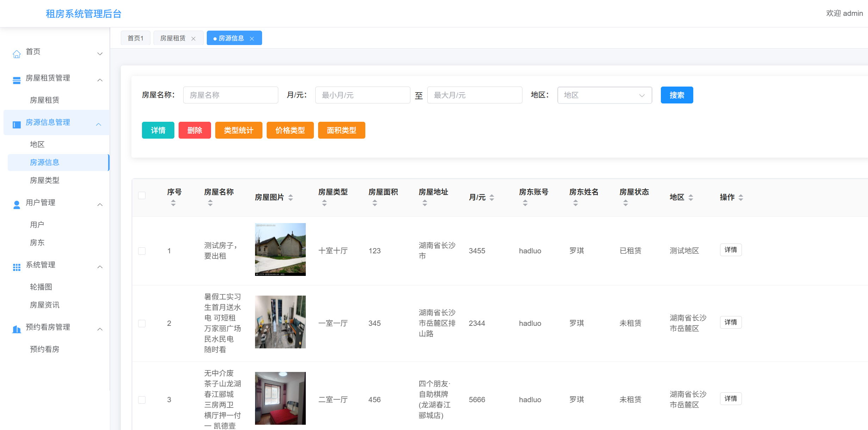Click the 系统管理 grid icon
The height and width of the screenshot is (430, 868).
(17, 267)
